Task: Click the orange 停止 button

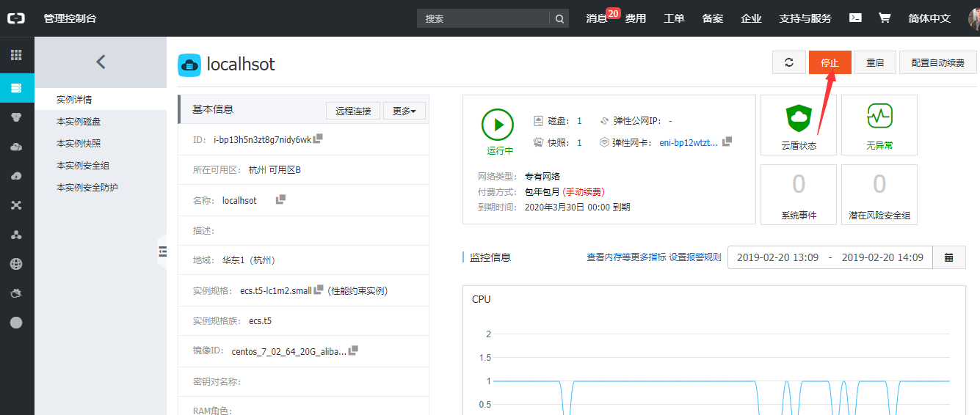Action: pyautogui.click(x=830, y=62)
